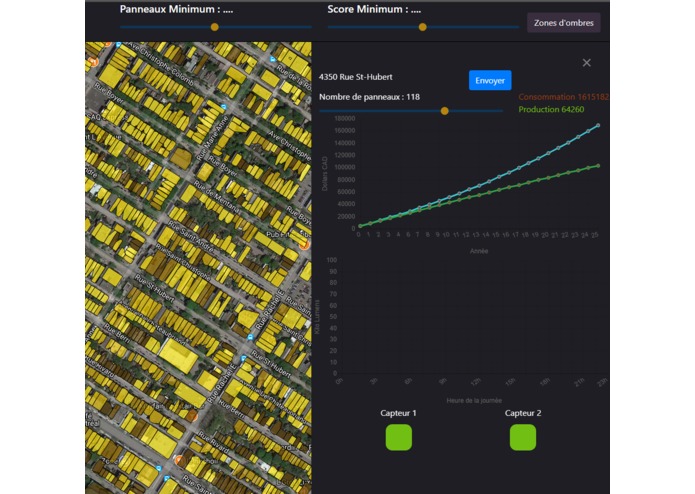The width and height of the screenshot is (695, 494).
Task: Click the blue Envoyer button
Action: point(490,80)
